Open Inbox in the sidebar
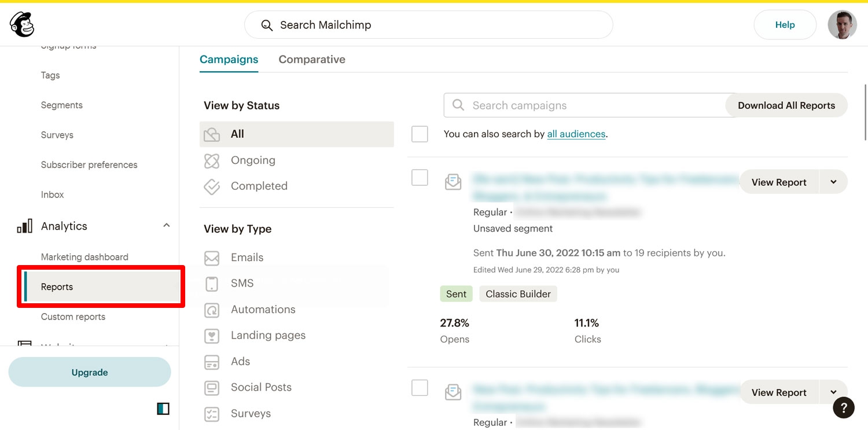 tap(52, 194)
